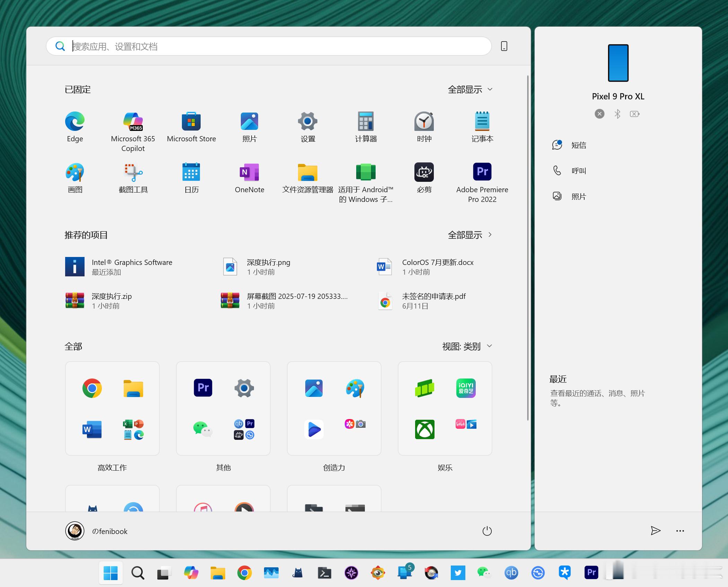The height and width of the screenshot is (587, 728).
Task: Expand pinned apps with 全部显示 chevron
Action: pos(470,89)
